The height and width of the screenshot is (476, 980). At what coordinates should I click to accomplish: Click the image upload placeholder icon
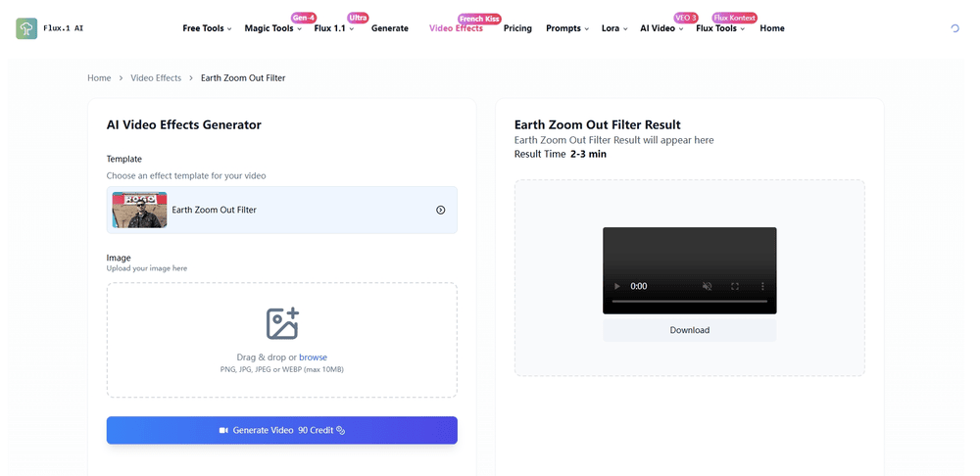click(282, 324)
